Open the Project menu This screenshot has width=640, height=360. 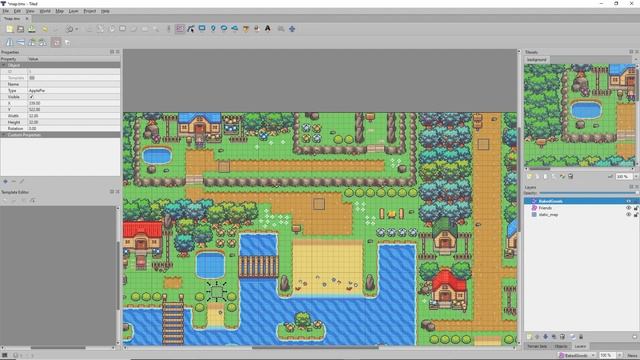90,11
